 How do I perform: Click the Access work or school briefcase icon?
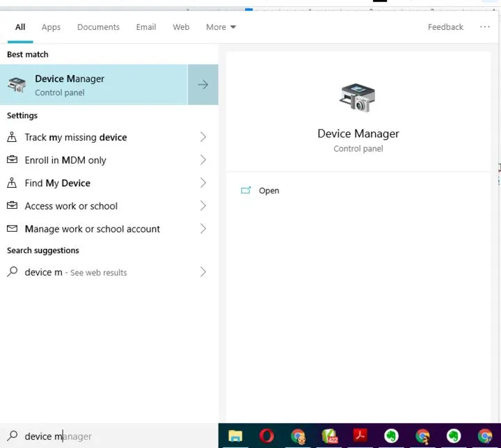click(12, 205)
